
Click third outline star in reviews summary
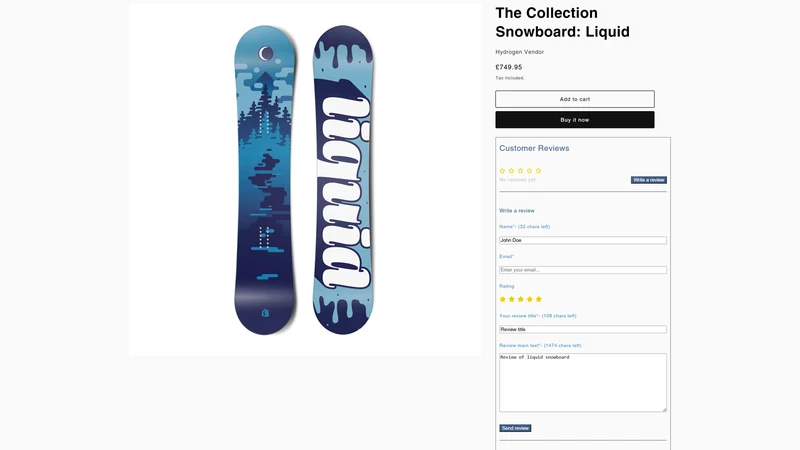pyautogui.click(x=520, y=171)
